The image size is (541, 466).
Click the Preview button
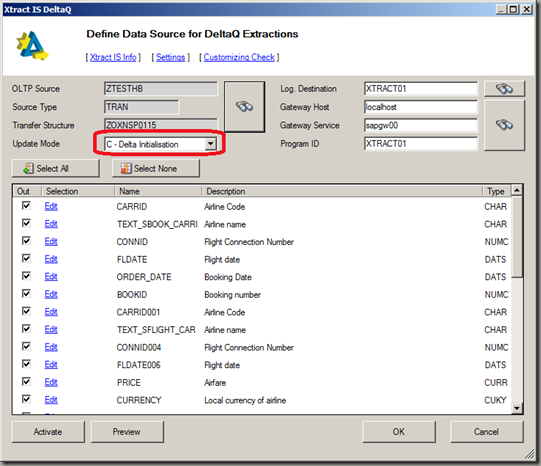(127, 432)
